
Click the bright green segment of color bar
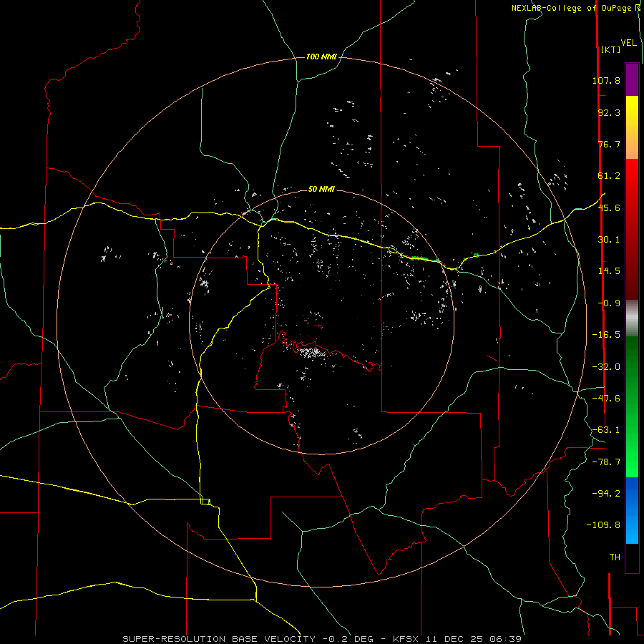pos(632,406)
